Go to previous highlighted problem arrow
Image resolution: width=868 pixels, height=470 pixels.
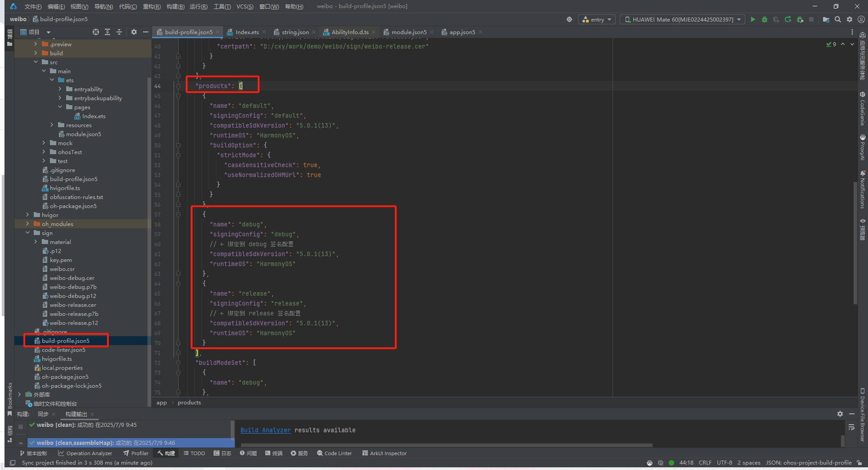coord(843,44)
